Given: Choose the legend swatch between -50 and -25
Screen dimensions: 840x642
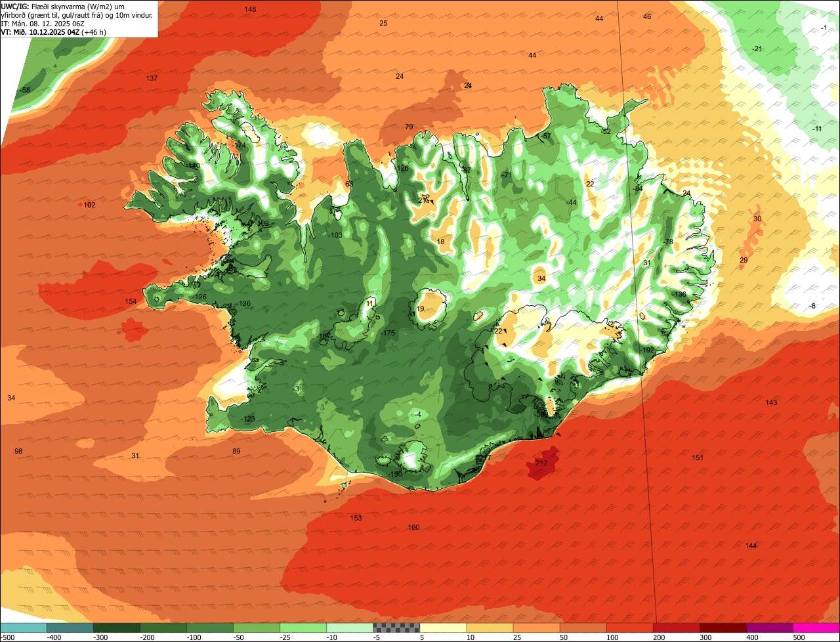Looking at the screenshot, I should pos(257,628).
